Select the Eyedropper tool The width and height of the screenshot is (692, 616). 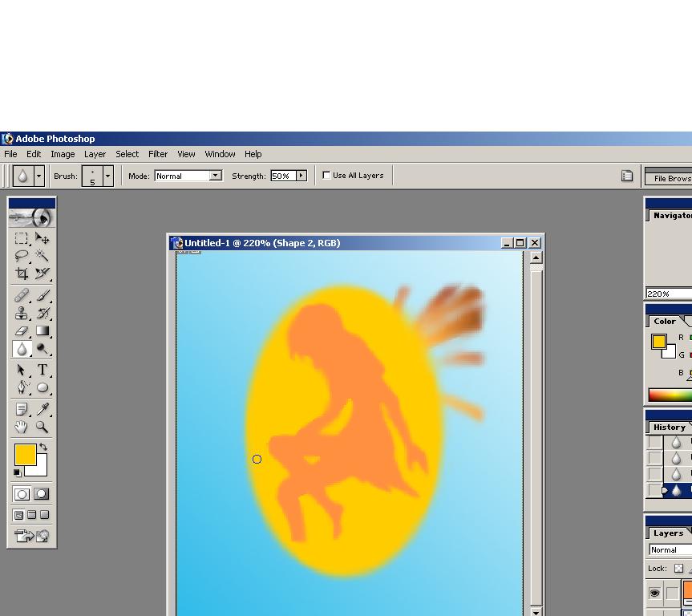[x=42, y=409]
